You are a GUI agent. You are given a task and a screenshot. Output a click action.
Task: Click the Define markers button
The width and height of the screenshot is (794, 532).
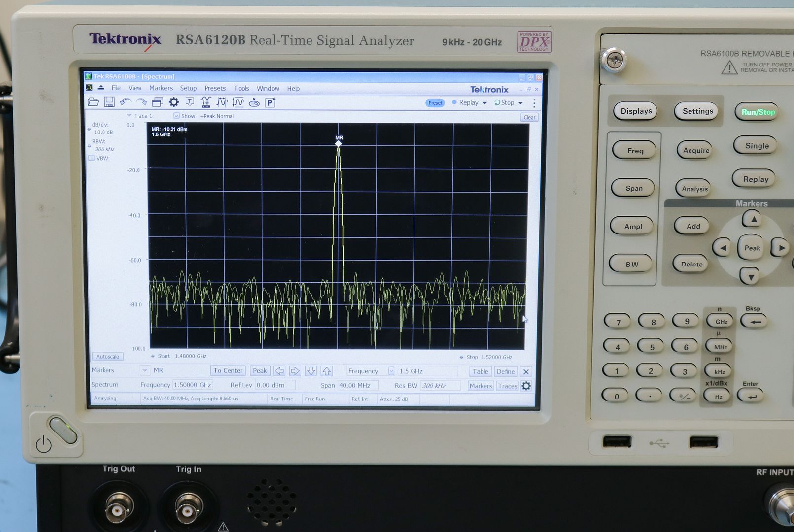[x=506, y=372]
